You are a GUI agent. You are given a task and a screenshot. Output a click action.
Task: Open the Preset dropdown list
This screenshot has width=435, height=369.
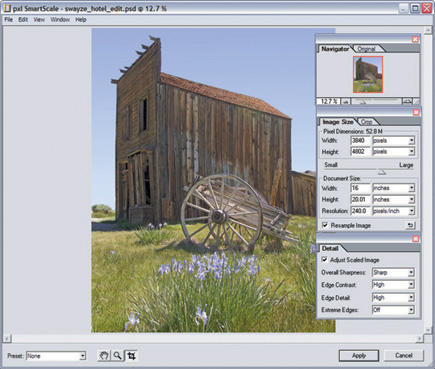point(56,356)
